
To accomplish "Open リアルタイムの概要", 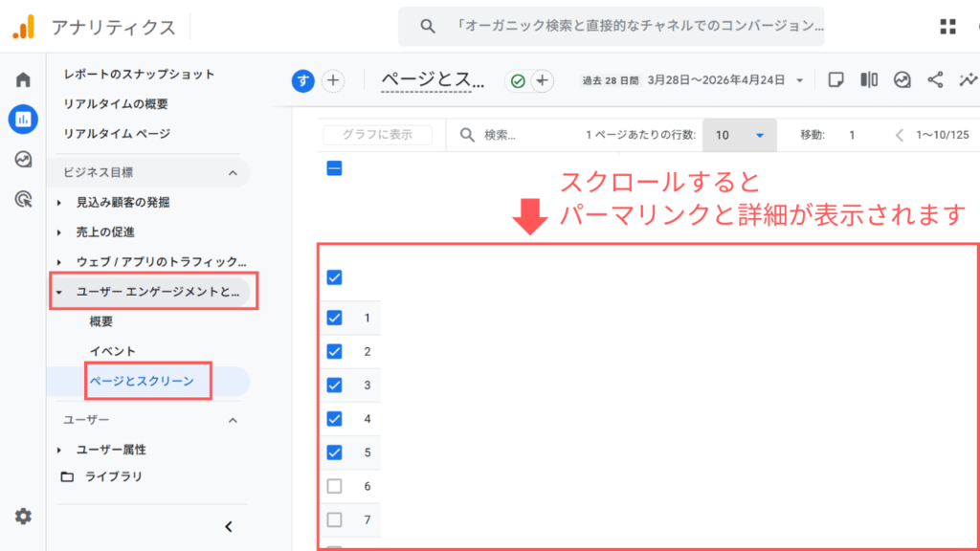I will pyautogui.click(x=116, y=103).
